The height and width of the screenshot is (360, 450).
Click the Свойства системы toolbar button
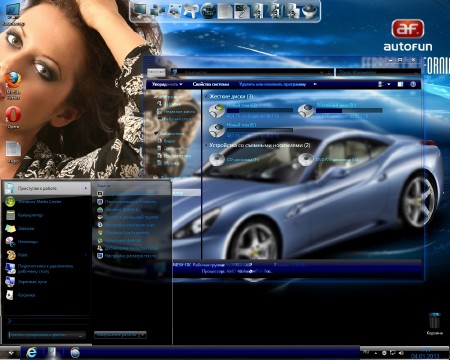211,84
